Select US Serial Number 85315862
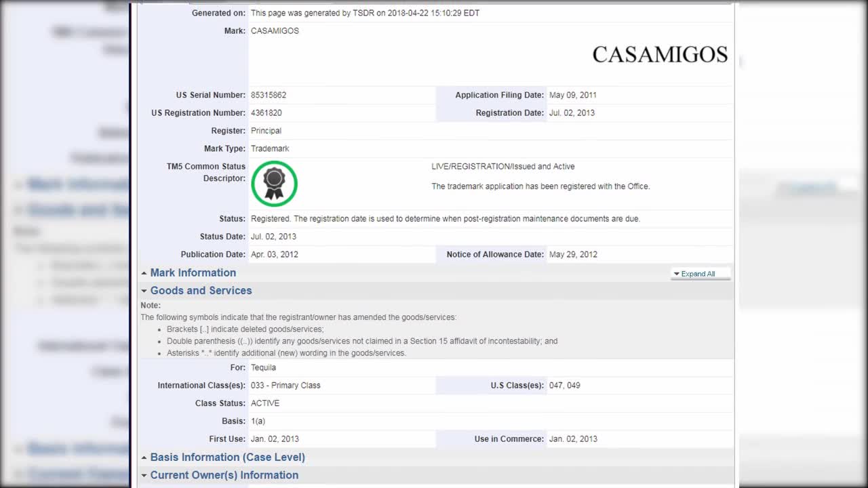 tap(269, 95)
